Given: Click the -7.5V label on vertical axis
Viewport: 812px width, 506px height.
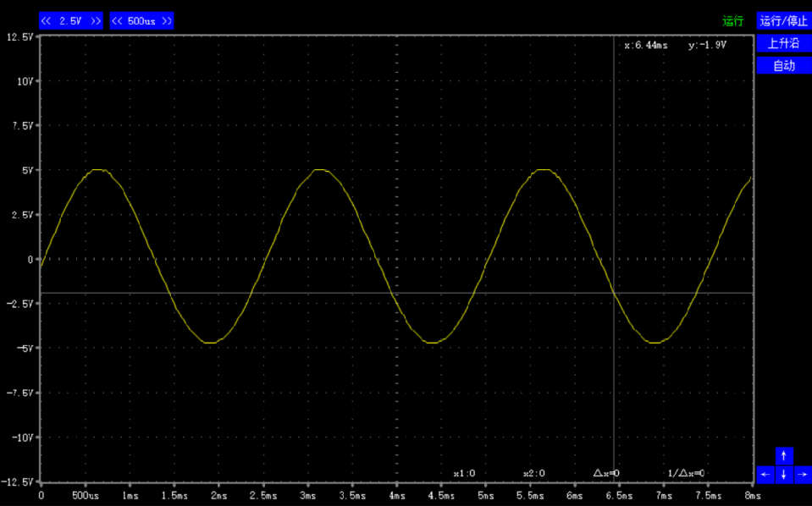Looking at the screenshot, I should pos(20,393).
